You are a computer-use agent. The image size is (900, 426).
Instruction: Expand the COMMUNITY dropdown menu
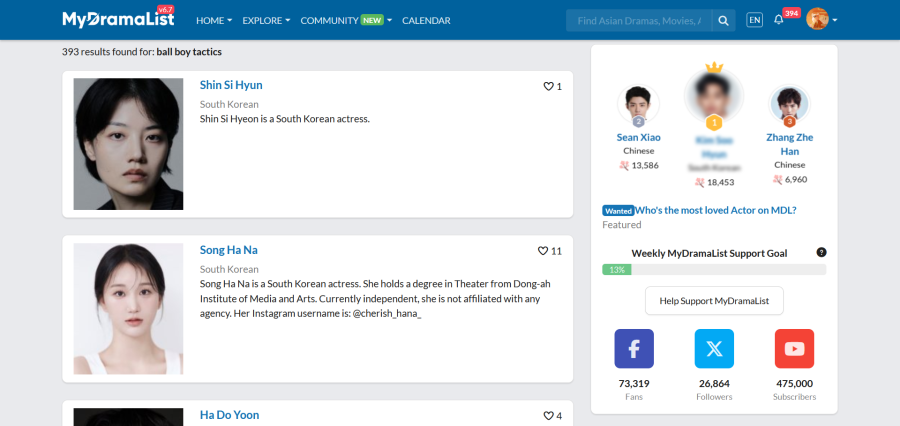pos(346,21)
